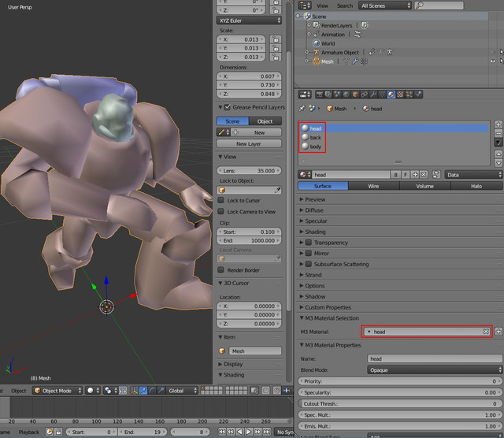Unlink the head material datablock
504x438 pixels.
(x=424, y=175)
